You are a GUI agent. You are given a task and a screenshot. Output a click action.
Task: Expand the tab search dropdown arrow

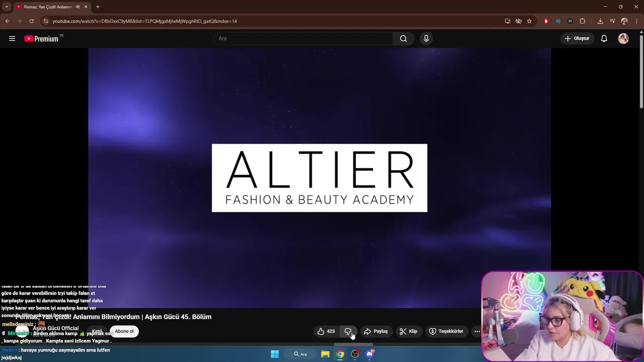click(x=7, y=7)
